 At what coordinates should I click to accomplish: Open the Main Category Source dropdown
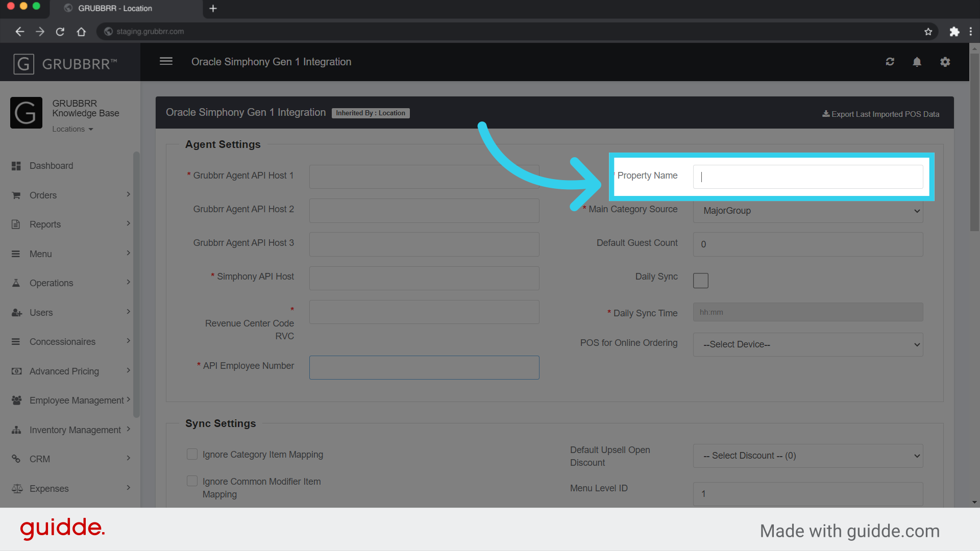pos(808,211)
